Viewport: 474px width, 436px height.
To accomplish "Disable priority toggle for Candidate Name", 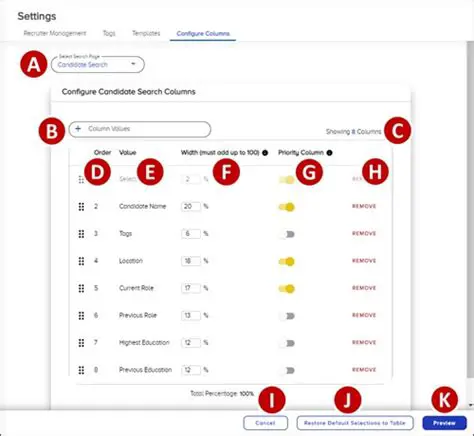I will click(287, 207).
